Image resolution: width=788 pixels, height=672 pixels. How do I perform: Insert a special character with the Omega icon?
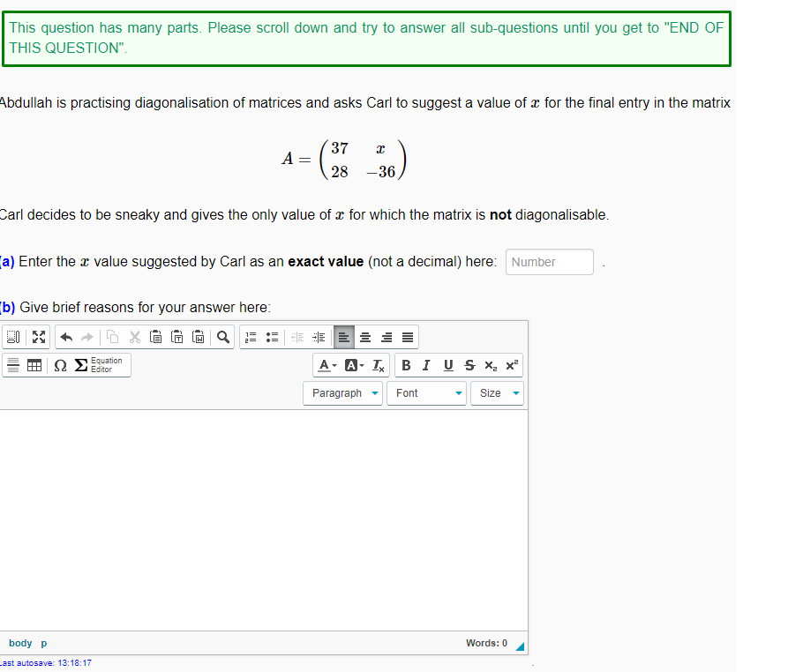[58, 364]
